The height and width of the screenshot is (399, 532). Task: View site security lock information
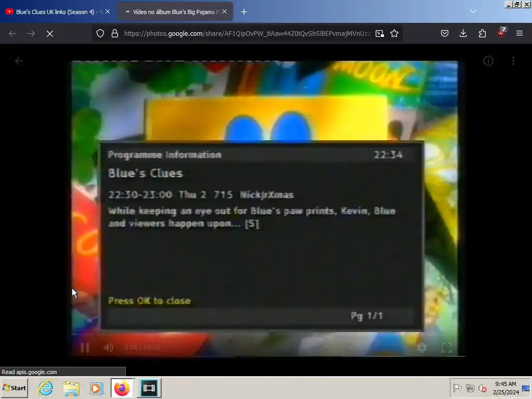pyautogui.click(x=115, y=33)
